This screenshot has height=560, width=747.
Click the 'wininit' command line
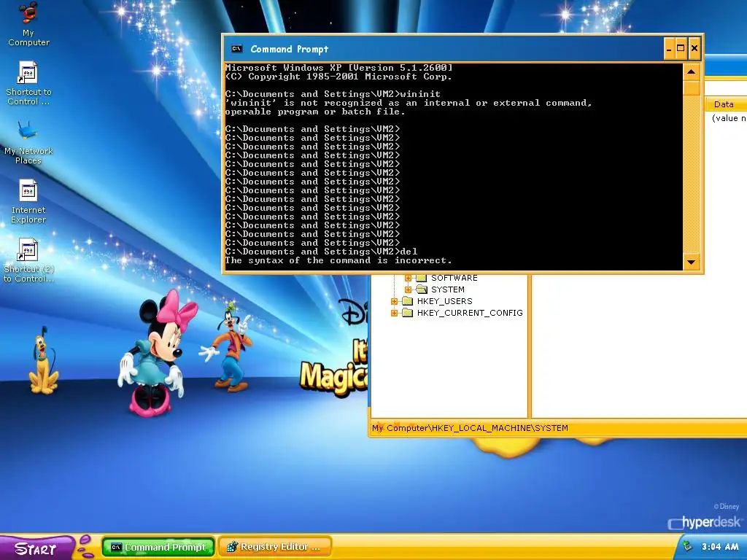coord(333,94)
